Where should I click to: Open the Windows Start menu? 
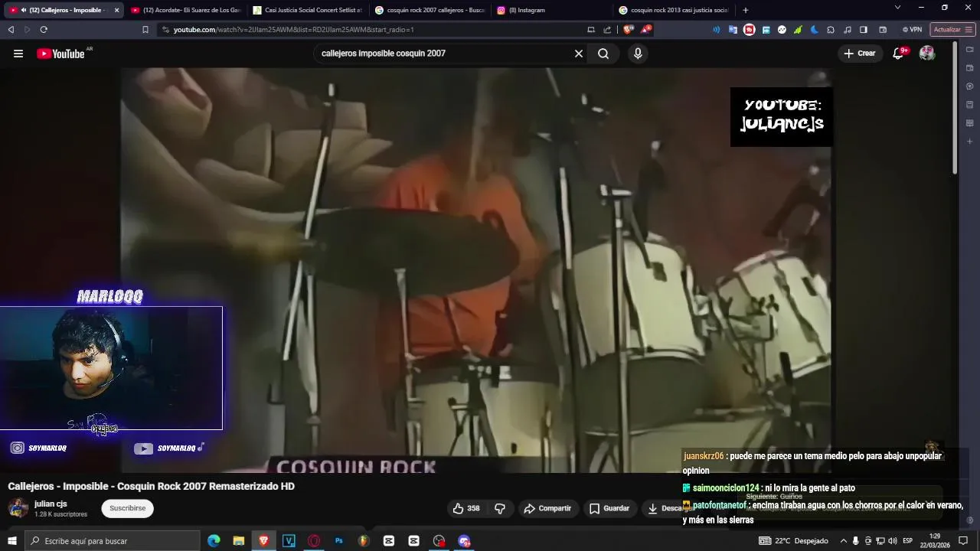click(x=12, y=541)
